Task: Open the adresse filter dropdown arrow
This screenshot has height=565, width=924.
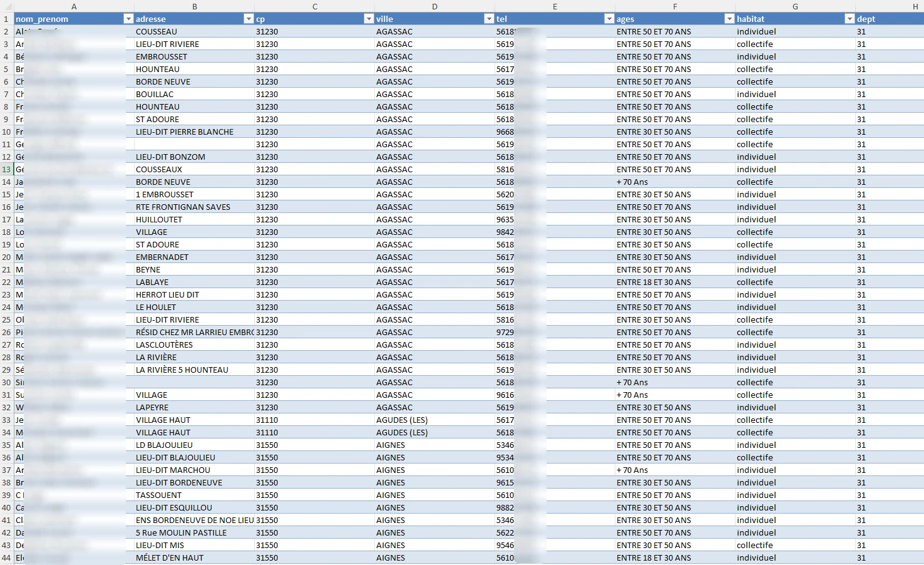Action: [249, 19]
